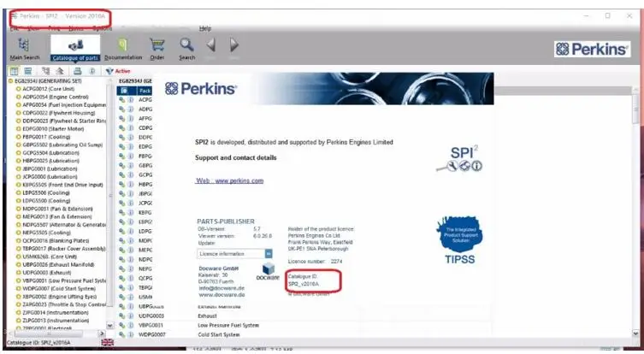
Task: Open the Help menu
Action: tap(205, 28)
